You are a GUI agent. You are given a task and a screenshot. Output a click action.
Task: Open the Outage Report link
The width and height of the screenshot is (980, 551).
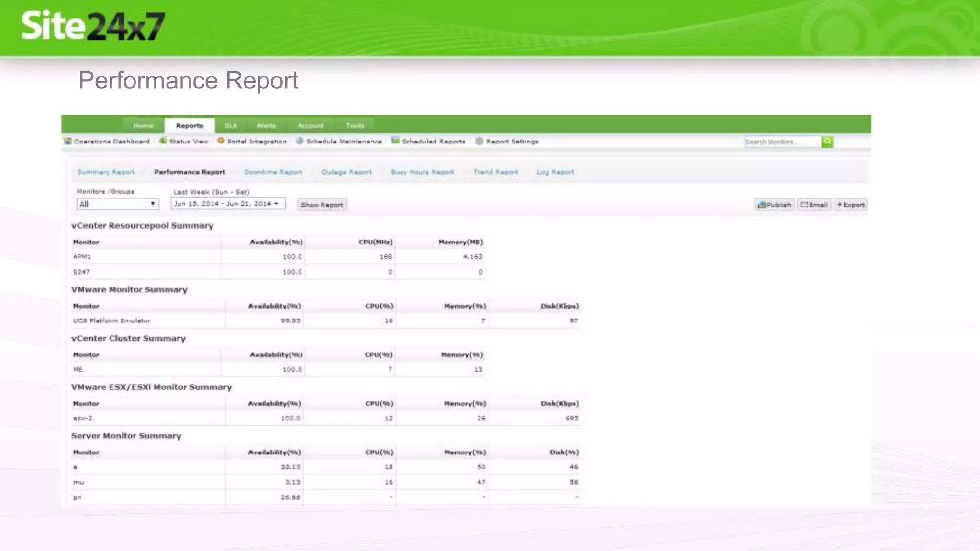346,172
